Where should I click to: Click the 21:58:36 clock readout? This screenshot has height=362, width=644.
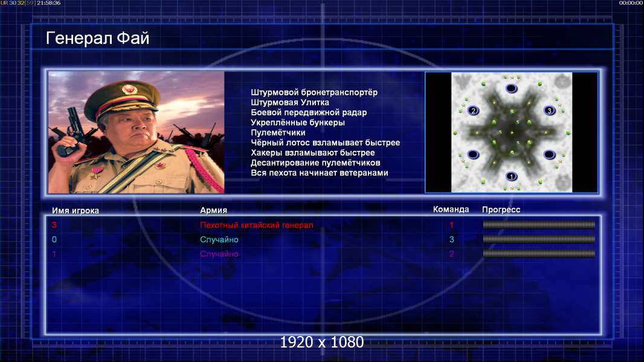tap(48, 3)
